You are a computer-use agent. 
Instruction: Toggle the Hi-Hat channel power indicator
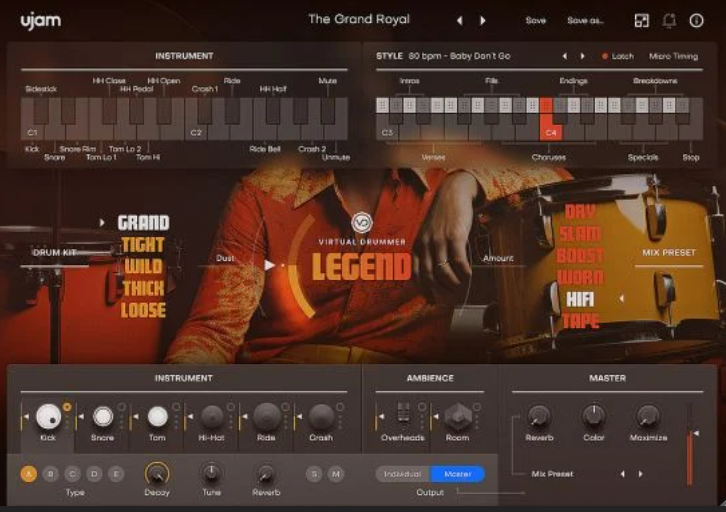point(231,407)
